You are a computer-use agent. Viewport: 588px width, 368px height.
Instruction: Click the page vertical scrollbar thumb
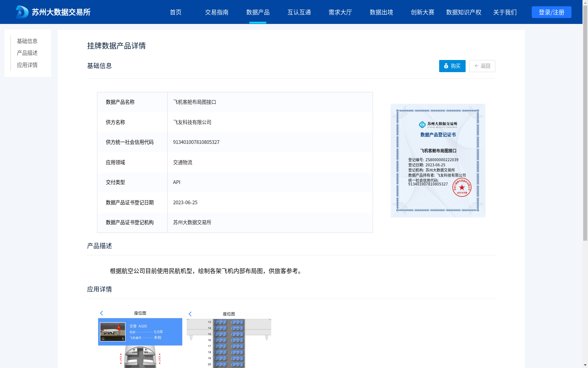585,123
